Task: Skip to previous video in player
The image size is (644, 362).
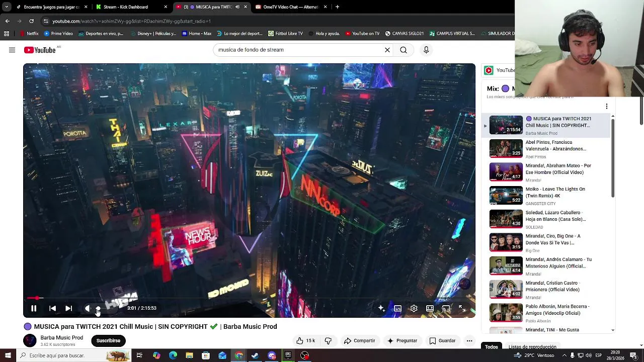Action: (52, 308)
